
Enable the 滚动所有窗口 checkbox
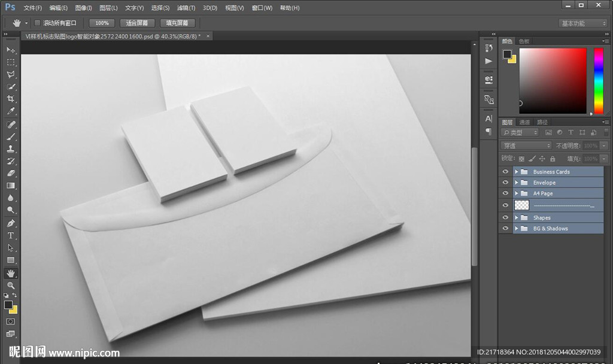(37, 23)
